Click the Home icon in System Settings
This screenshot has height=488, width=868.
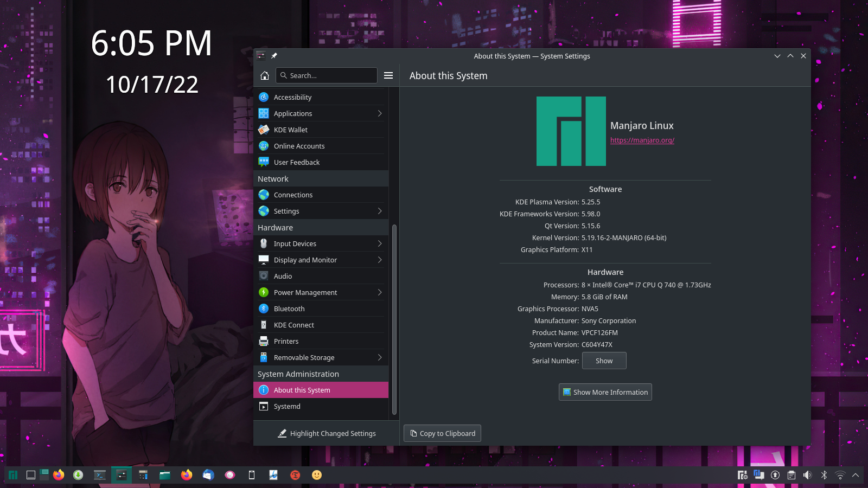point(265,75)
